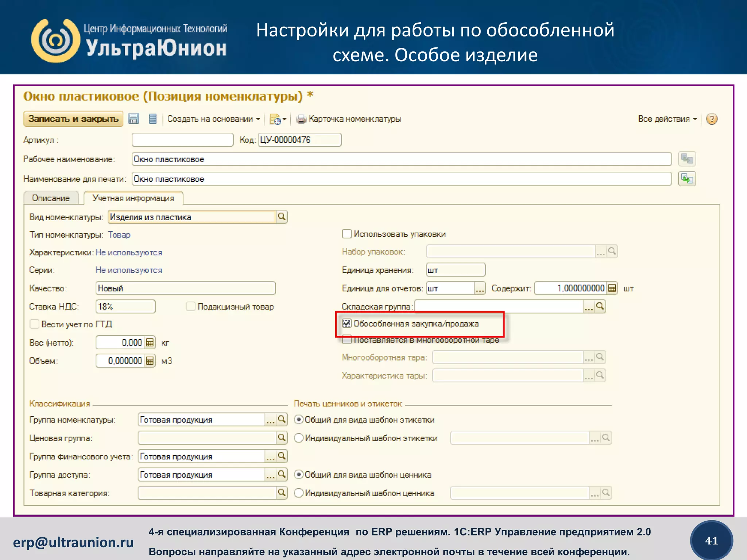
Task: Open the Группа финансового учета magnifier lookup
Action: [x=282, y=456]
